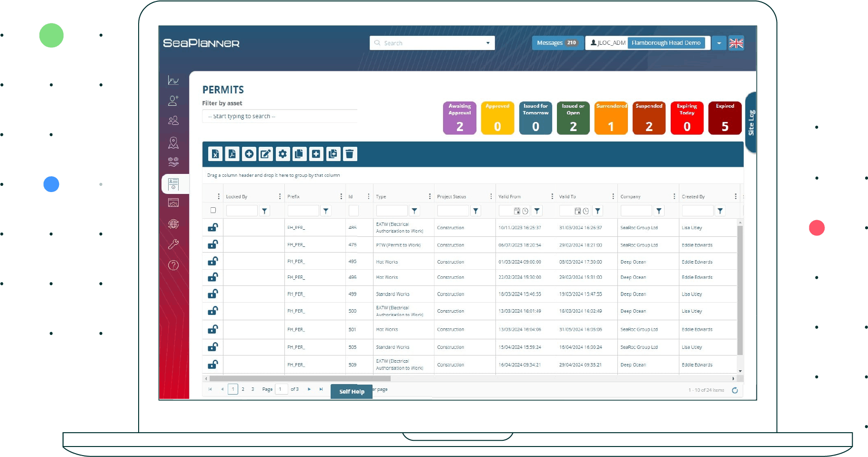Screen dimensions: 868x457
Task: Open the map location sidebar icon
Action: pos(173,142)
